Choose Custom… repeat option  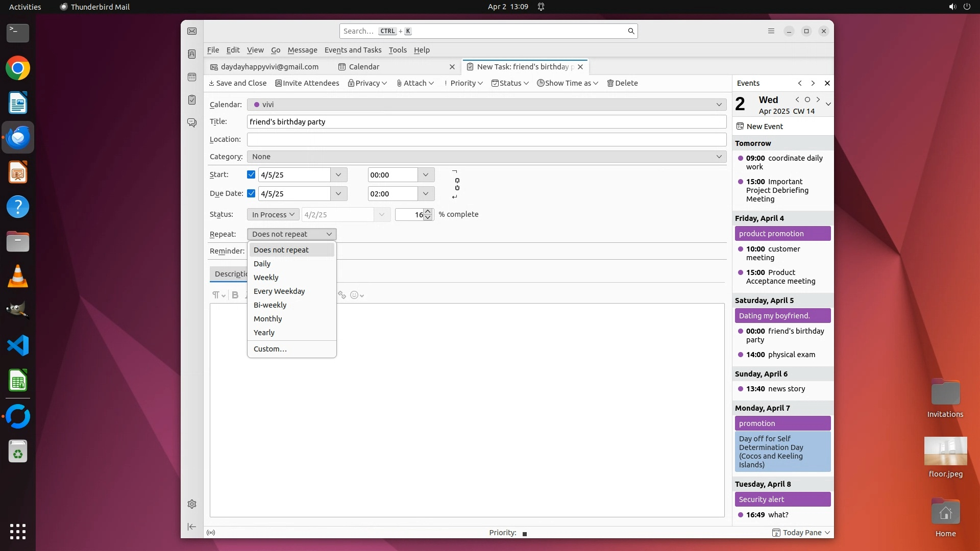click(270, 349)
